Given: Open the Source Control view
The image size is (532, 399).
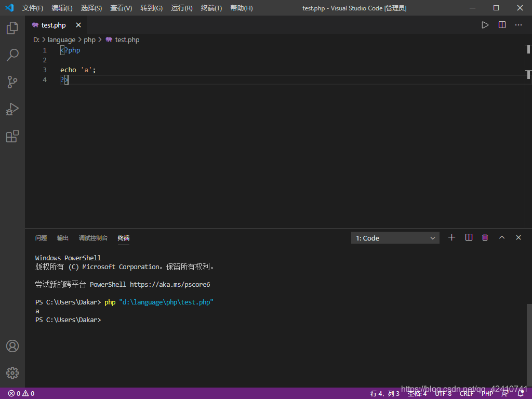Looking at the screenshot, I should tap(12, 82).
